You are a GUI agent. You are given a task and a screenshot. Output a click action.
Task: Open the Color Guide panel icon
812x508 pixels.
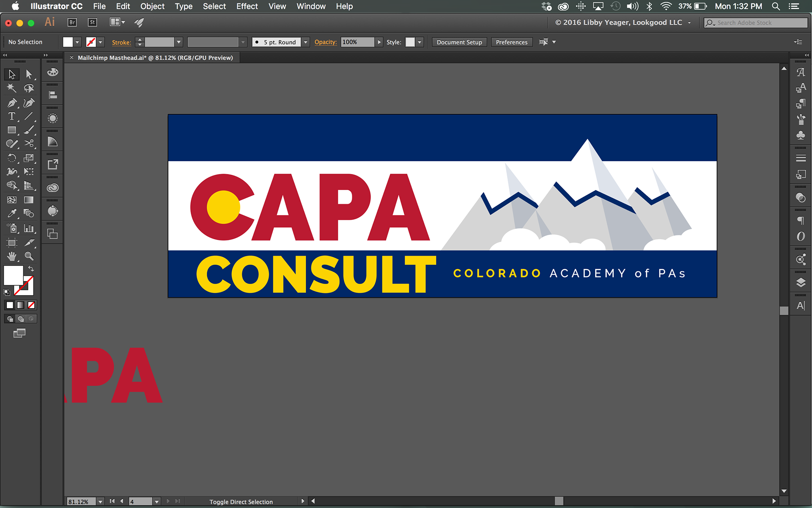point(52,141)
